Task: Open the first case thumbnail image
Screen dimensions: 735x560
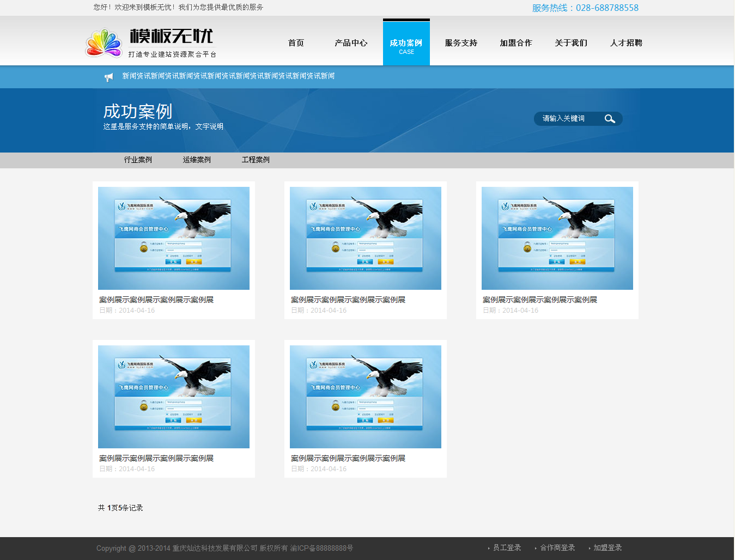Action: tap(174, 238)
